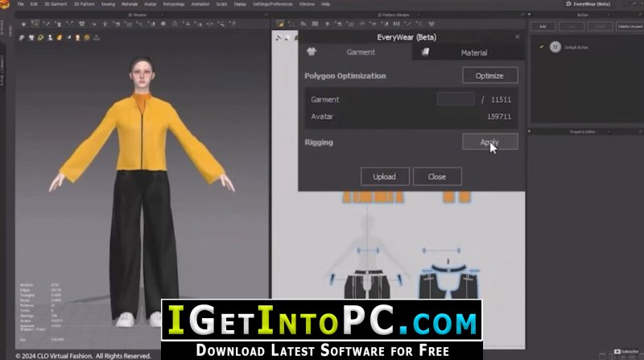
Task: Select the highlighted yellow tool in 2D toolbar
Action: 280,24
